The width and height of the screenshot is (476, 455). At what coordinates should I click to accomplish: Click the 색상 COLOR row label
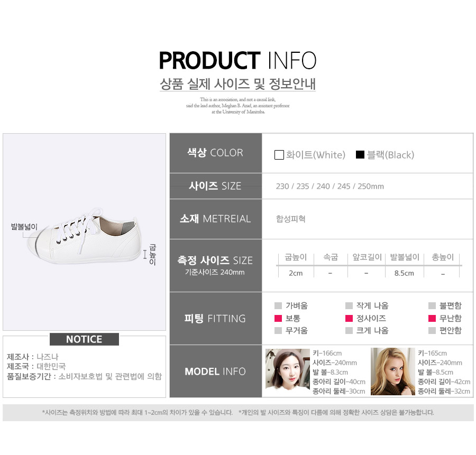(215, 153)
